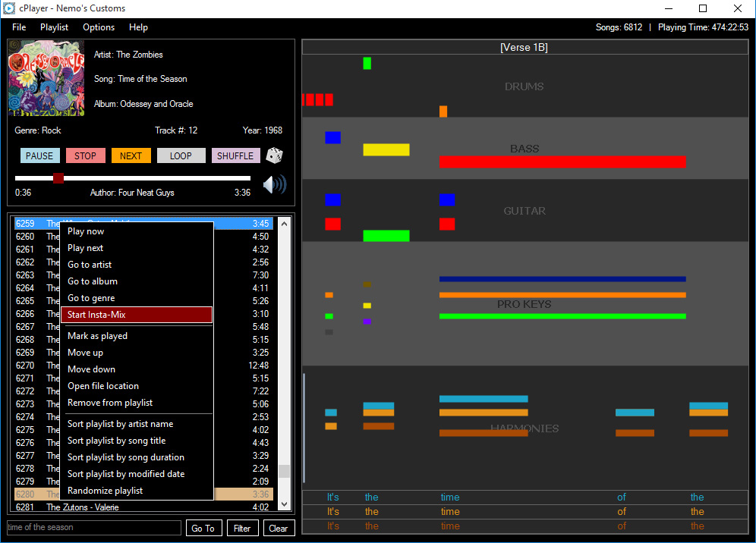
Task: Click the Go To button
Action: (x=203, y=528)
